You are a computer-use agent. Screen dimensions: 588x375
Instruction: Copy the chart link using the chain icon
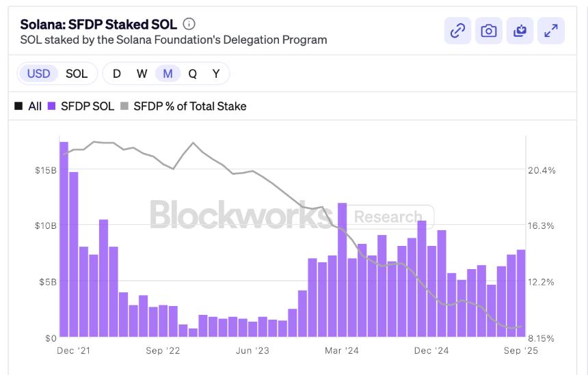point(457,31)
